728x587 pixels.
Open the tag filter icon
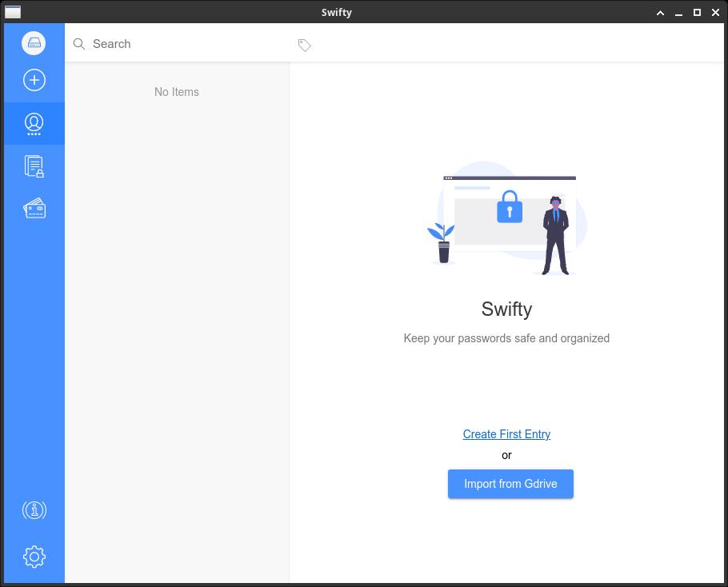[x=304, y=45]
